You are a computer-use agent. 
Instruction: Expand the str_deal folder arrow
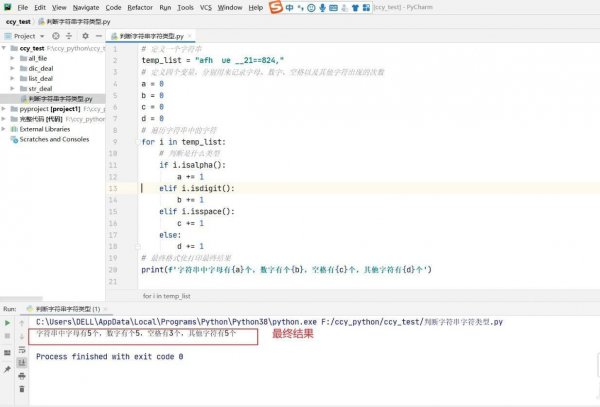[x=13, y=89]
